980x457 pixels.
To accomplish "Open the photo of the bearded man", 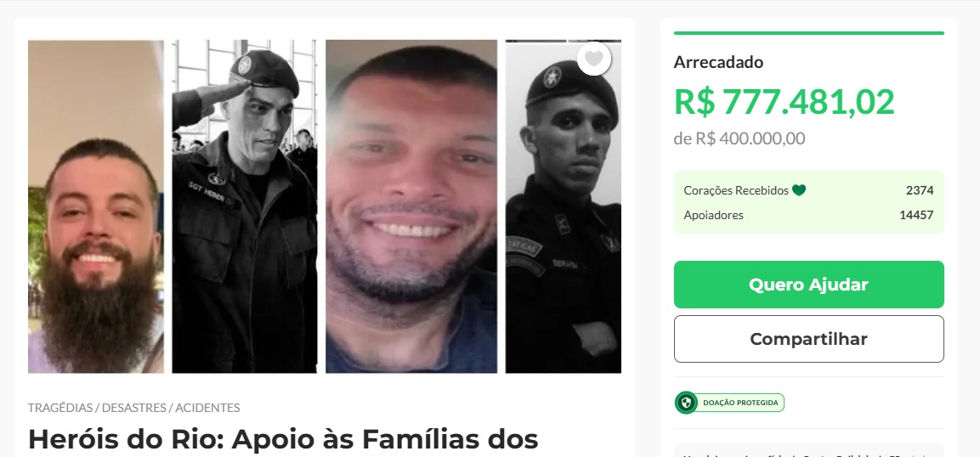I will [x=96, y=206].
